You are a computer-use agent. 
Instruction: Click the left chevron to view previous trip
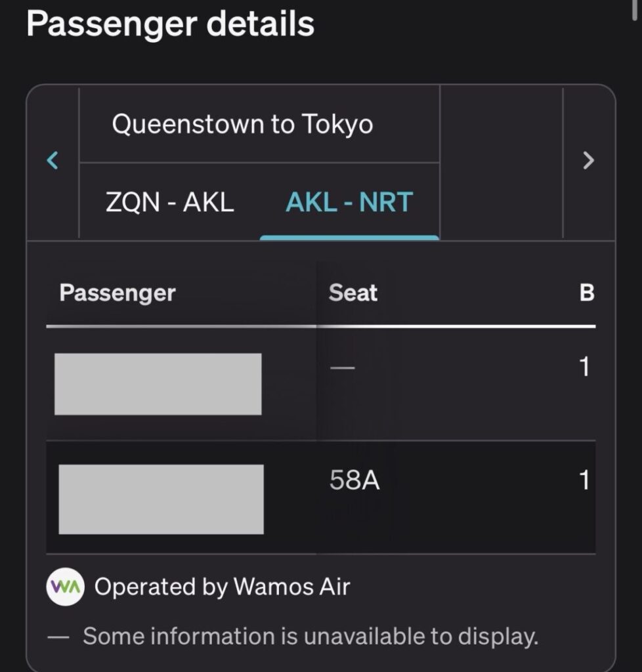click(x=53, y=160)
